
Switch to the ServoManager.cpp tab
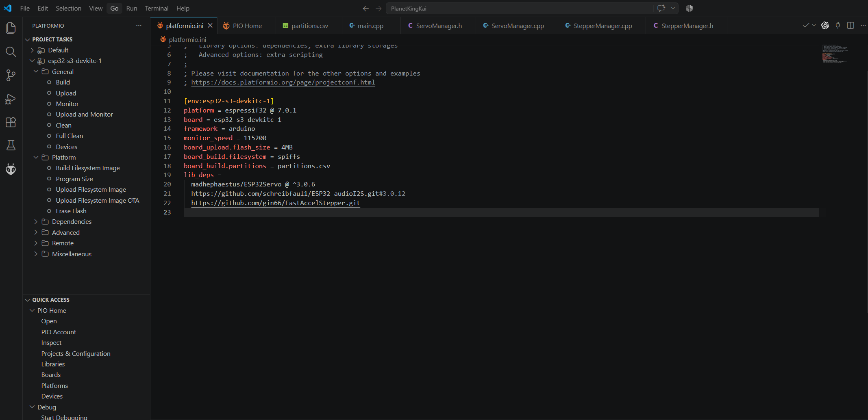tap(518, 26)
